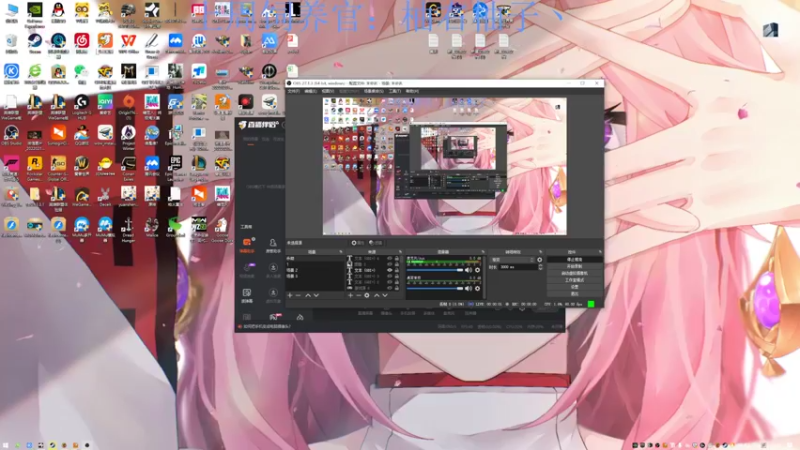
Task: Click the 桌面音频 volume slider
Action: click(x=435, y=289)
